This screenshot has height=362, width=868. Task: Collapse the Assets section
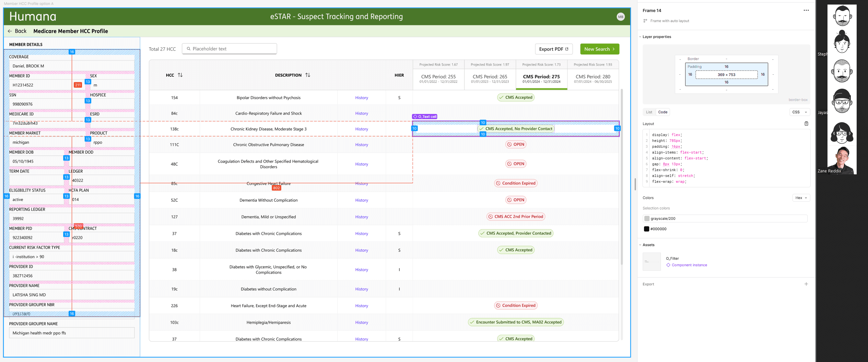[x=640, y=245]
